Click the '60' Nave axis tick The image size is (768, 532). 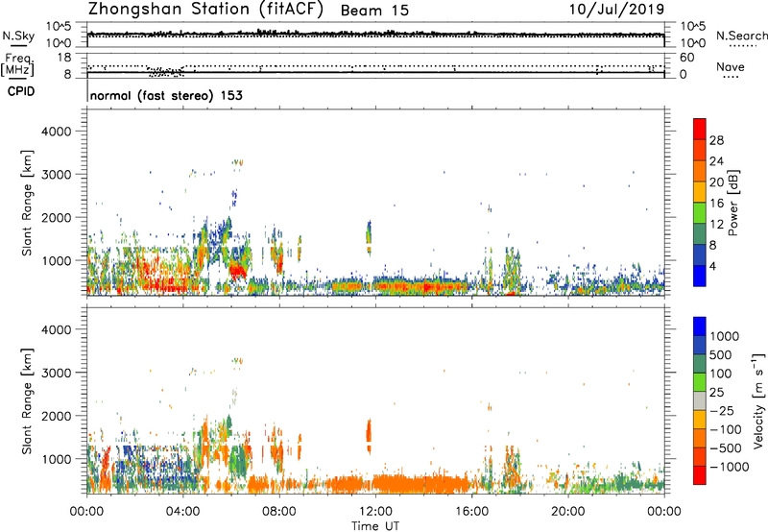click(x=686, y=58)
